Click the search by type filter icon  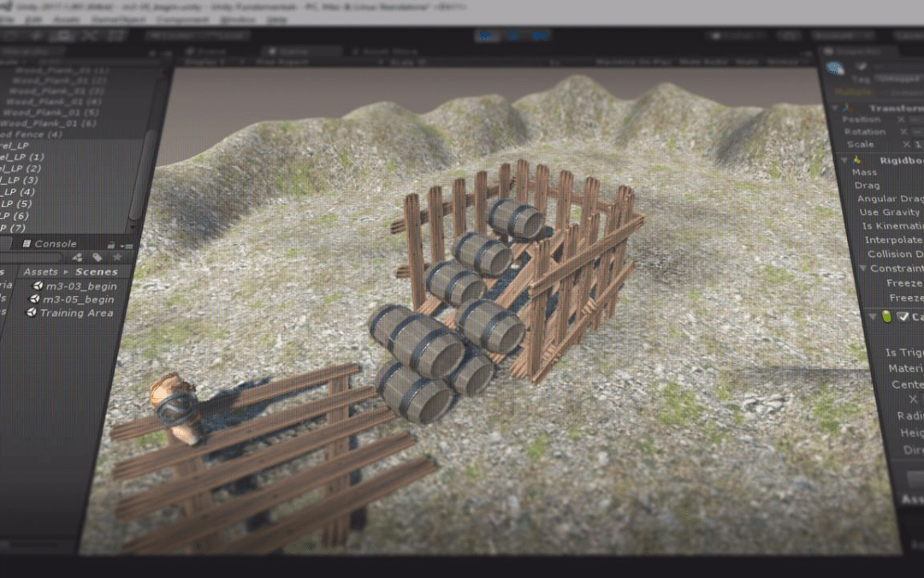pos(77,257)
